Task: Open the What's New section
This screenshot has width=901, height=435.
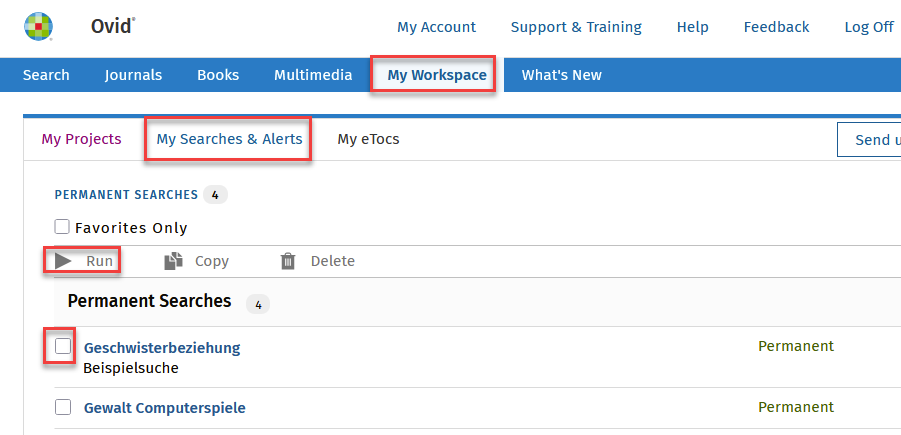Action: (x=561, y=75)
